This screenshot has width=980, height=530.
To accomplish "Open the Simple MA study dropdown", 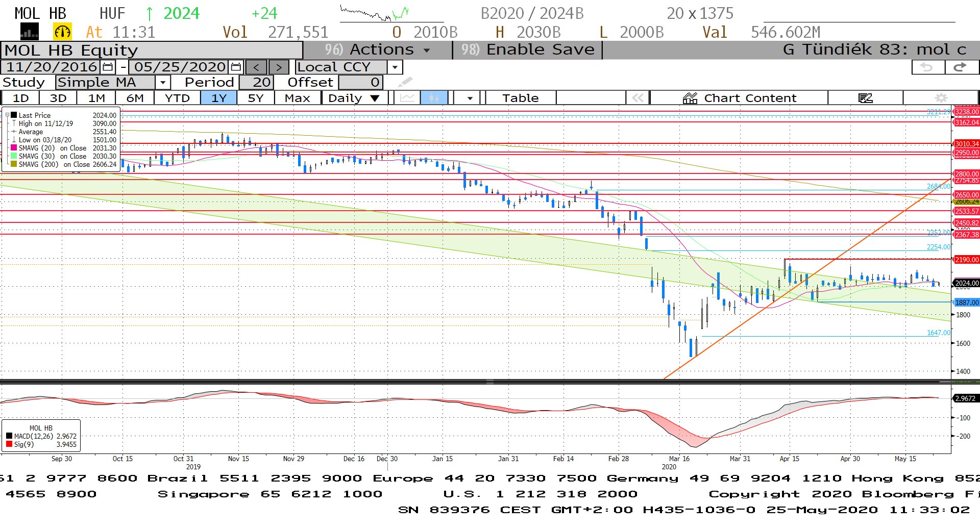I will tap(163, 82).
